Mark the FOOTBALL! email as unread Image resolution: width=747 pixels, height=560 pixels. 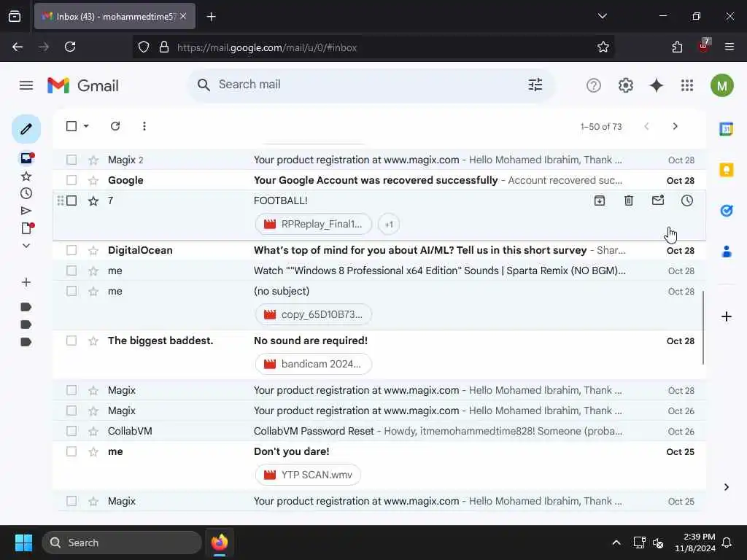[658, 201]
